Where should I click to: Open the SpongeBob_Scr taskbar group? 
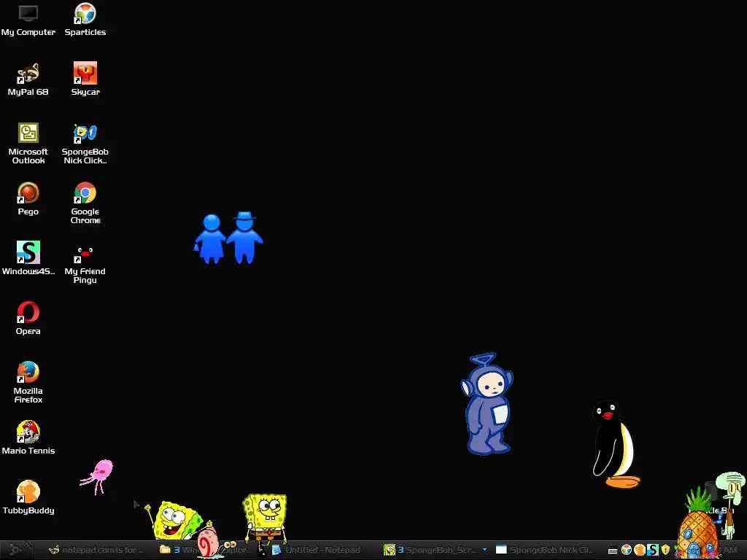tap(430, 550)
